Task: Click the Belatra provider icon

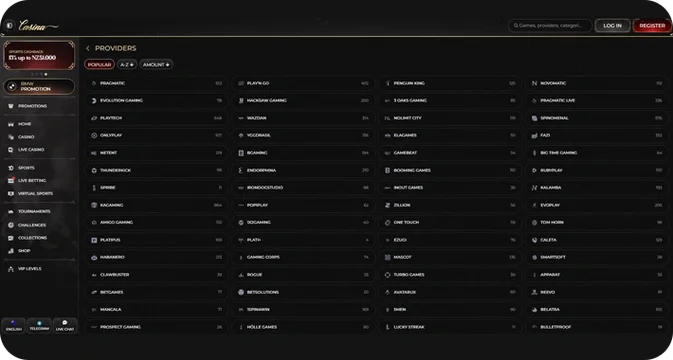Action: pos(534,309)
